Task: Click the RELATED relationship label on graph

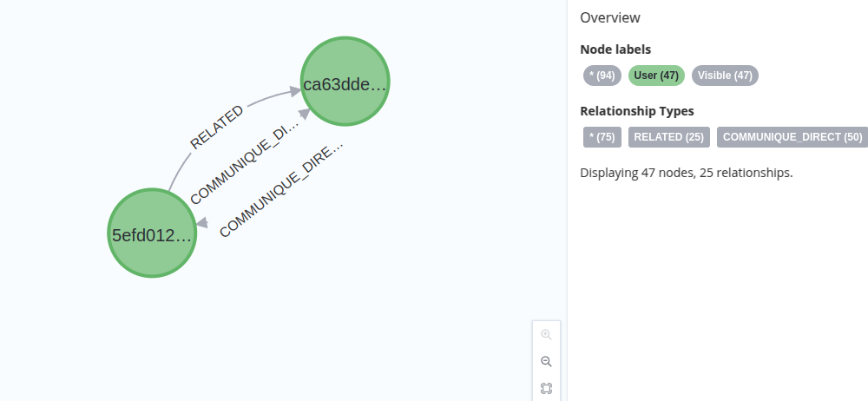Action: [x=216, y=128]
